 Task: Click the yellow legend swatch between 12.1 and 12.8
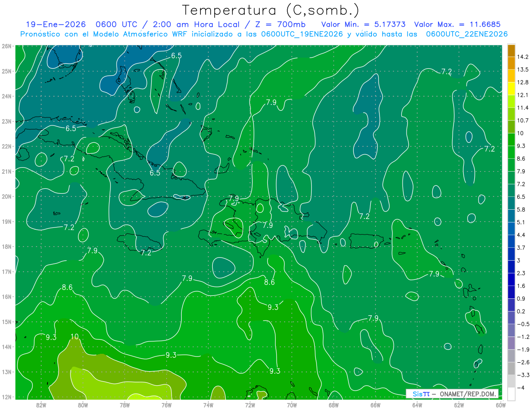tap(511, 89)
